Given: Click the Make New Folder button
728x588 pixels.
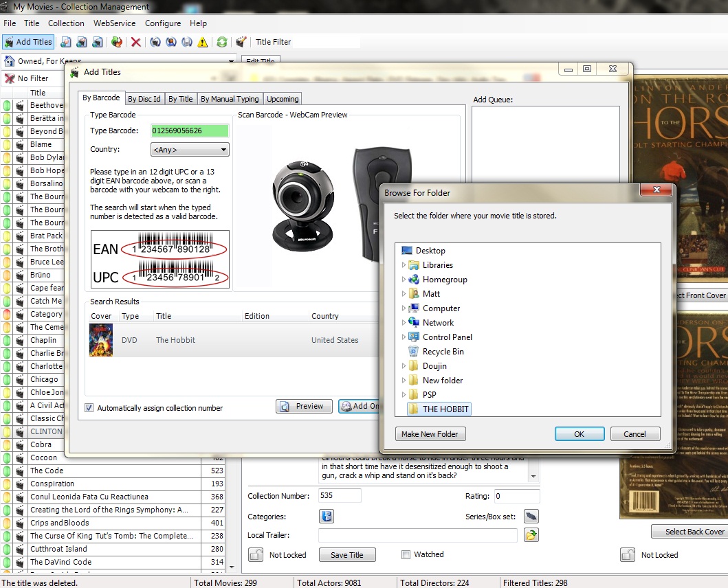Looking at the screenshot, I should tap(430, 433).
